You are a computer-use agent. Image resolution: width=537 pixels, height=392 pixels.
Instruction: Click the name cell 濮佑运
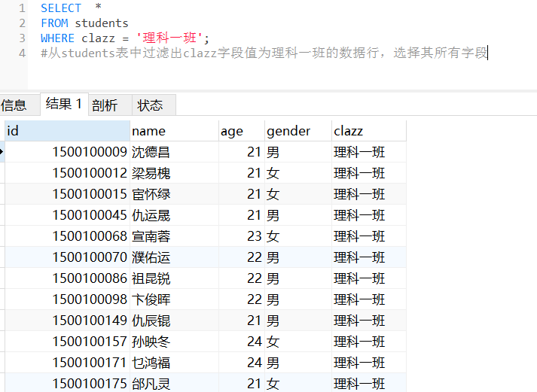(x=174, y=257)
